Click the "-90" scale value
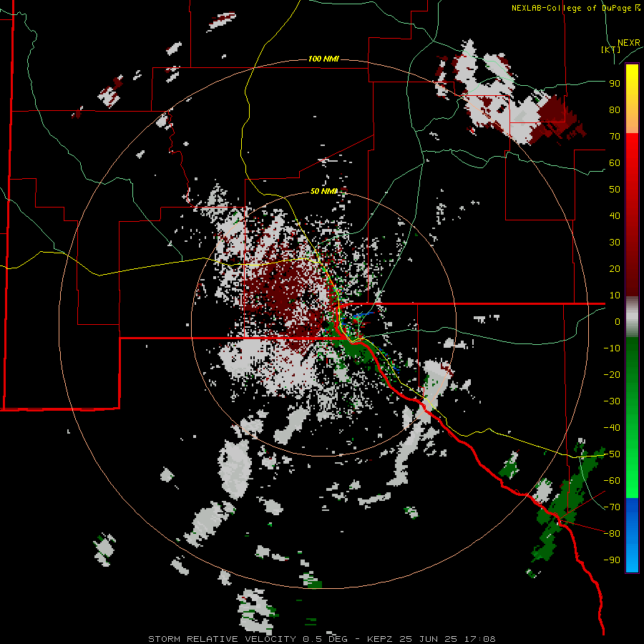Image resolution: width=644 pixels, height=644 pixels. [612, 560]
